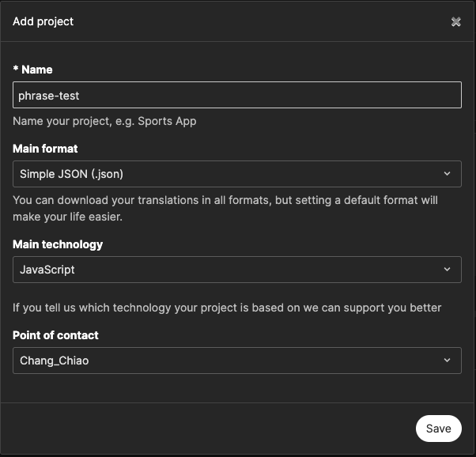Click the chevron arrow beside Simple JSON
Screen dimensions: 476x457
coord(447,173)
